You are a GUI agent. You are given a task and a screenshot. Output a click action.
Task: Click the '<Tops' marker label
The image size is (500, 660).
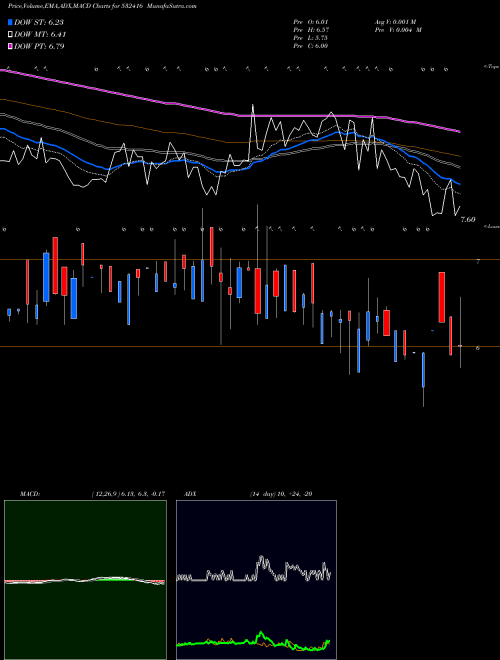pos(491,67)
